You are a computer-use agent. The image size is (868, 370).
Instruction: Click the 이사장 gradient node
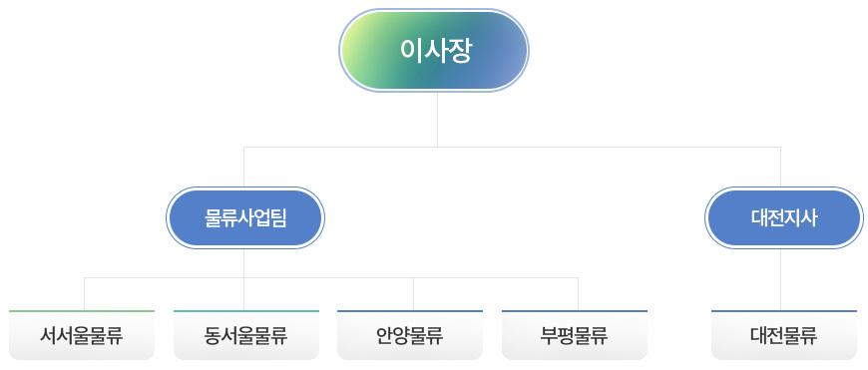pos(433,50)
